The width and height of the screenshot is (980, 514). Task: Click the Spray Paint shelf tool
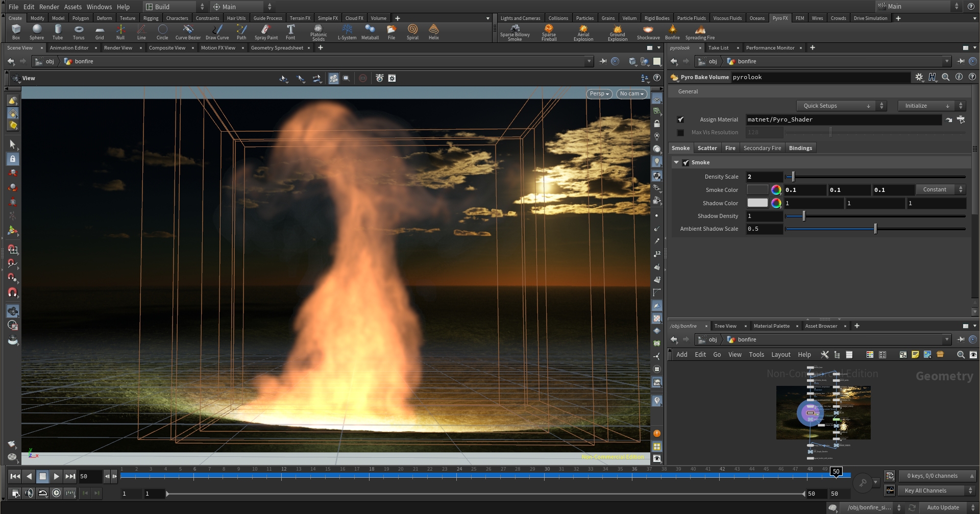coord(266,32)
